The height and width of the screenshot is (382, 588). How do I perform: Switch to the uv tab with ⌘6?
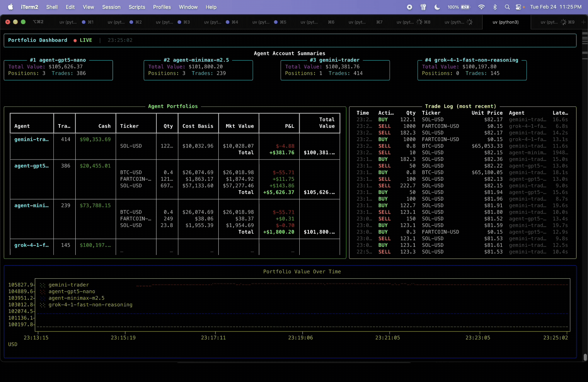tap(317, 22)
